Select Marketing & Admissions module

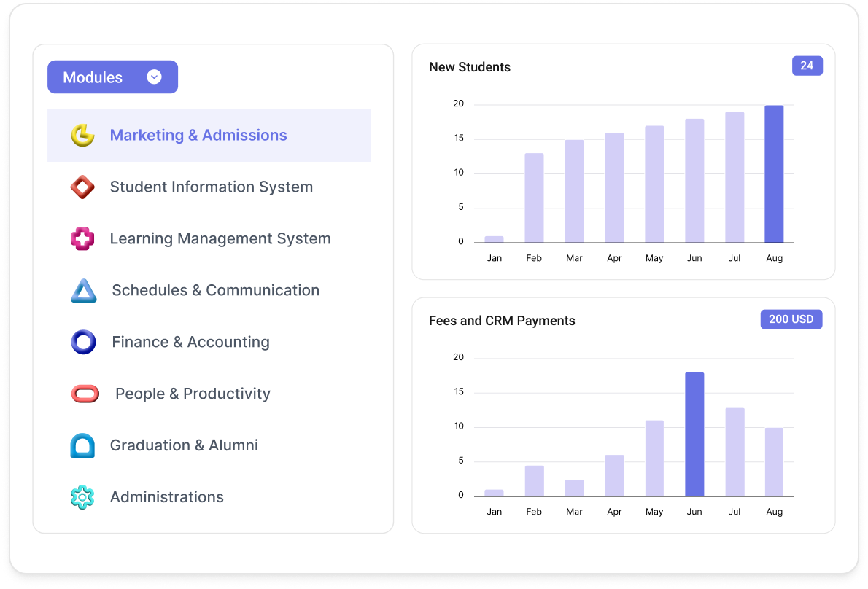[209, 135]
